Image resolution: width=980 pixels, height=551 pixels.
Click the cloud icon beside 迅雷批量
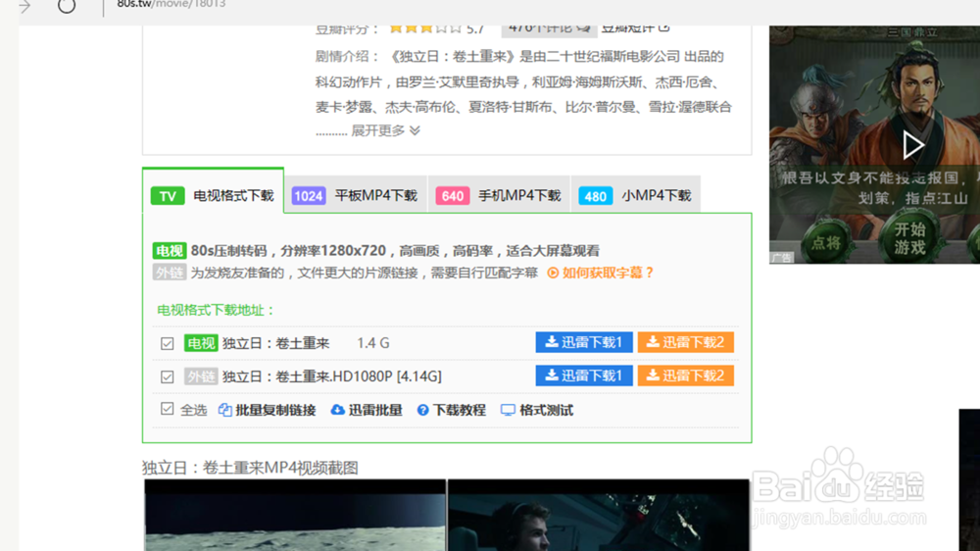(337, 410)
